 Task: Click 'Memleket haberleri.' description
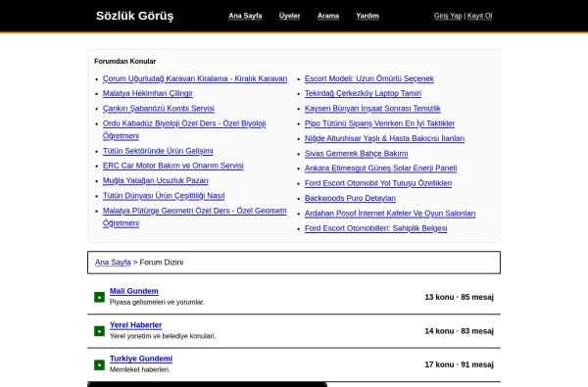[x=140, y=369]
